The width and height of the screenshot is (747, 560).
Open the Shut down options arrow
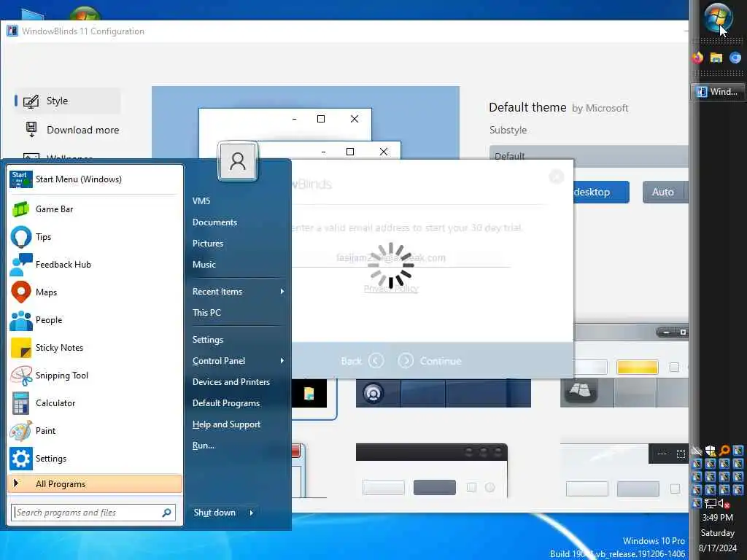click(252, 513)
